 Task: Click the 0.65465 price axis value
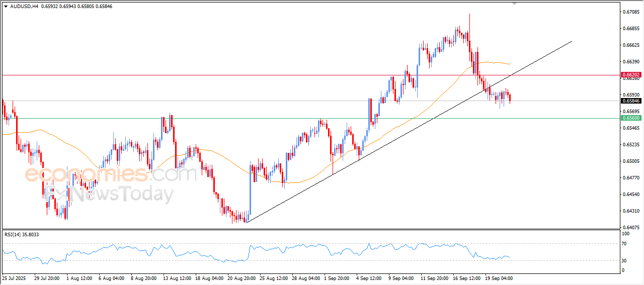click(x=631, y=128)
